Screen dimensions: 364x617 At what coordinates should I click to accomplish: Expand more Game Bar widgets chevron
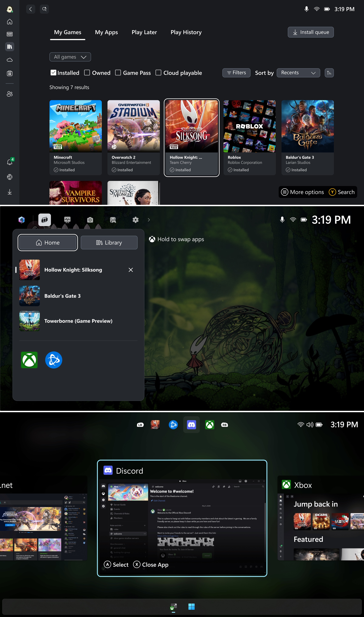point(149,220)
